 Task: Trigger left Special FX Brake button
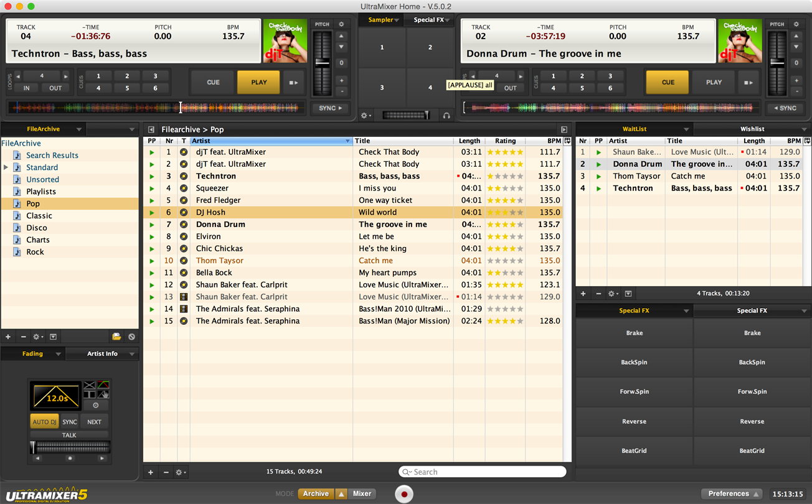(634, 333)
